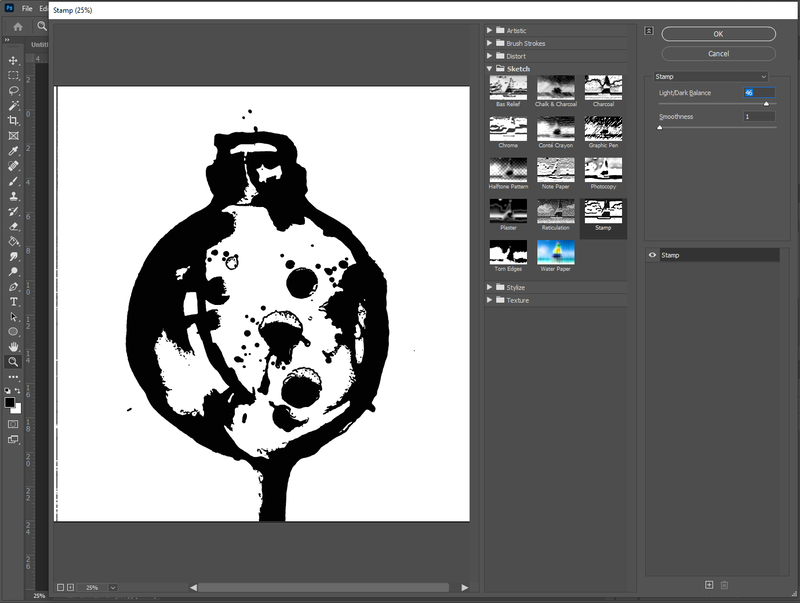The image size is (800, 603).
Task: Click the Cancel button
Action: pos(718,53)
